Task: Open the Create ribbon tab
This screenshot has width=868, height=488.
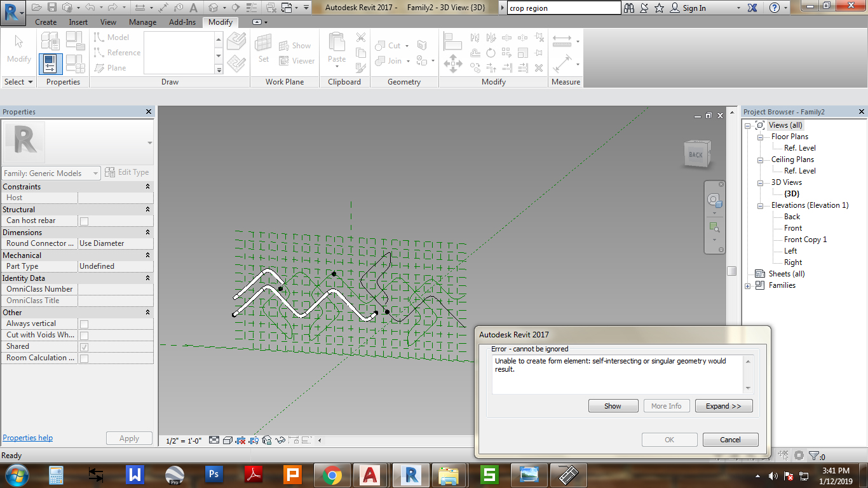Action: 45,22
